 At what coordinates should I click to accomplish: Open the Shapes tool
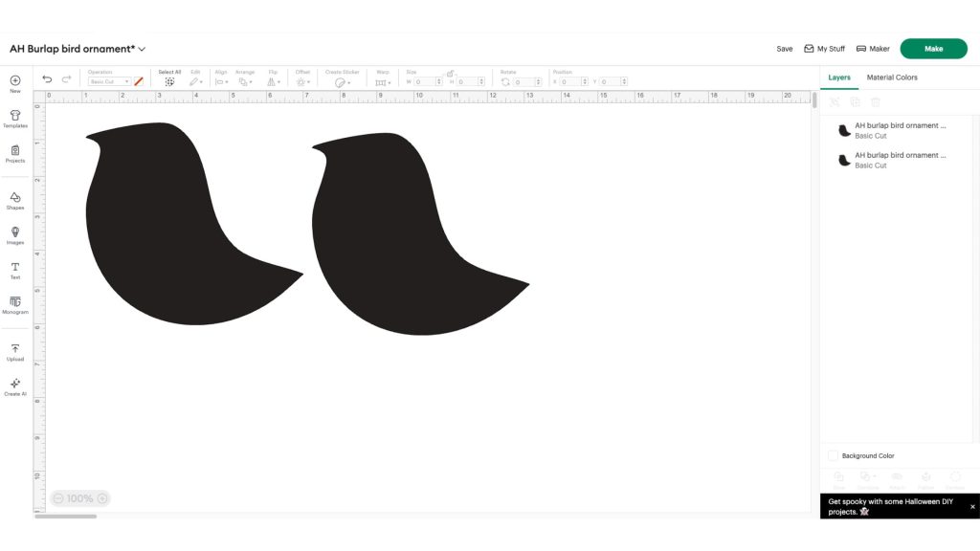pyautogui.click(x=15, y=200)
